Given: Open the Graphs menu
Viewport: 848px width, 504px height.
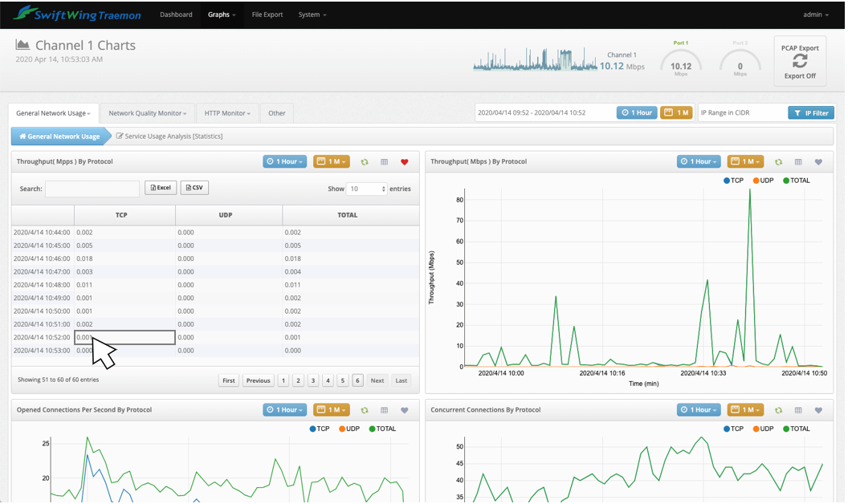Looking at the screenshot, I should 222,14.
